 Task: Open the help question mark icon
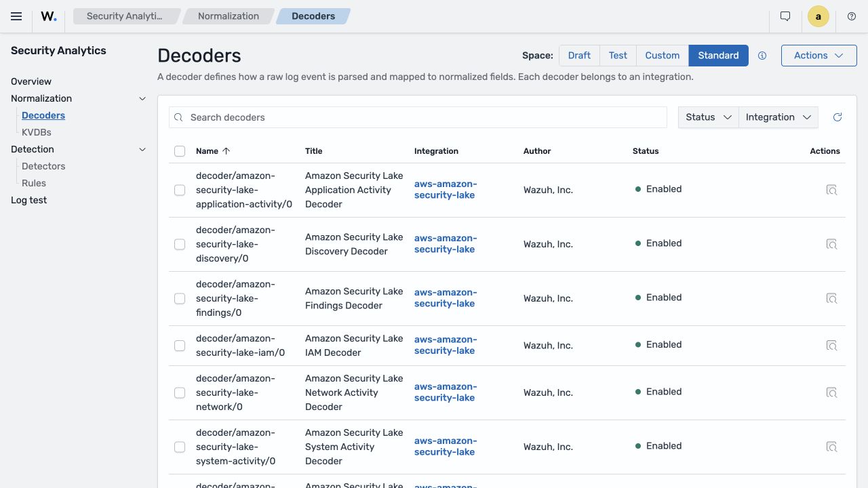click(x=852, y=16)
